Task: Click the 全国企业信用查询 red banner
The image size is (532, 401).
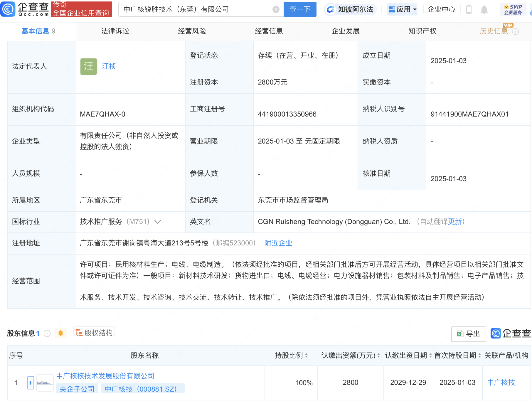Action: pos(81,9)
